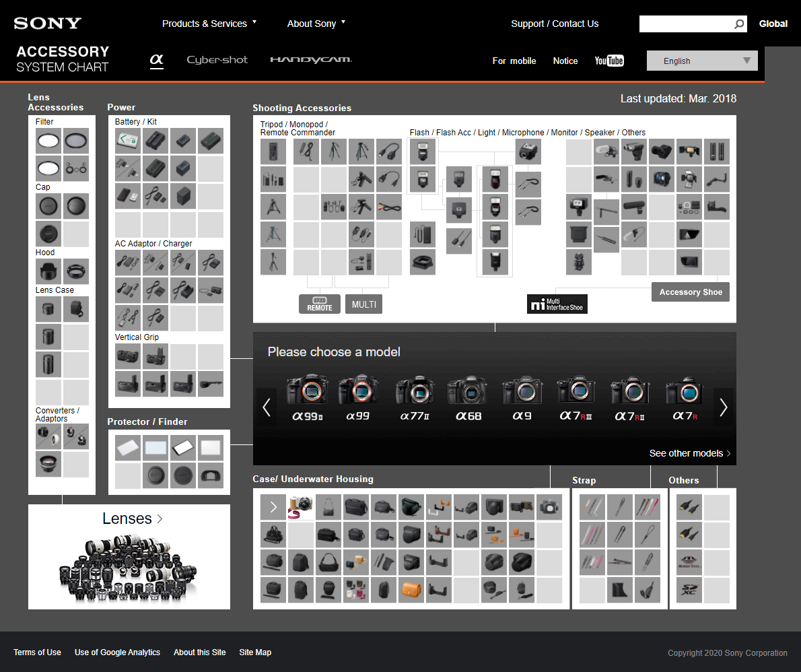
Task: Choose the α9 camera model
Action: click(522, 398)
